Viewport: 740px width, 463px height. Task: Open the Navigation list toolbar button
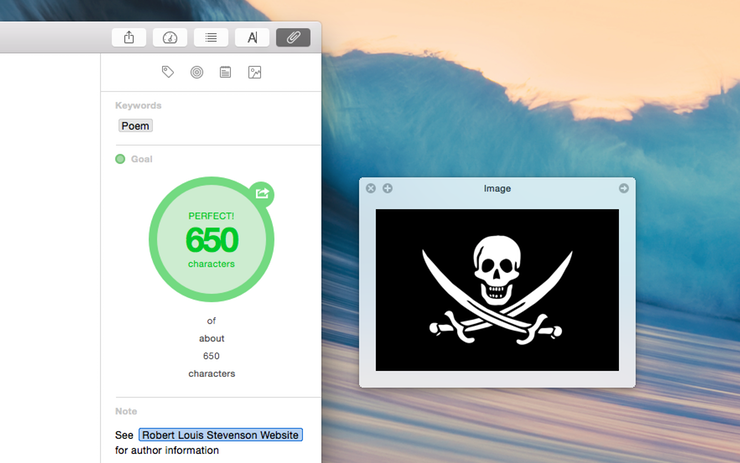pyautogui.click(x=211, y=37)
